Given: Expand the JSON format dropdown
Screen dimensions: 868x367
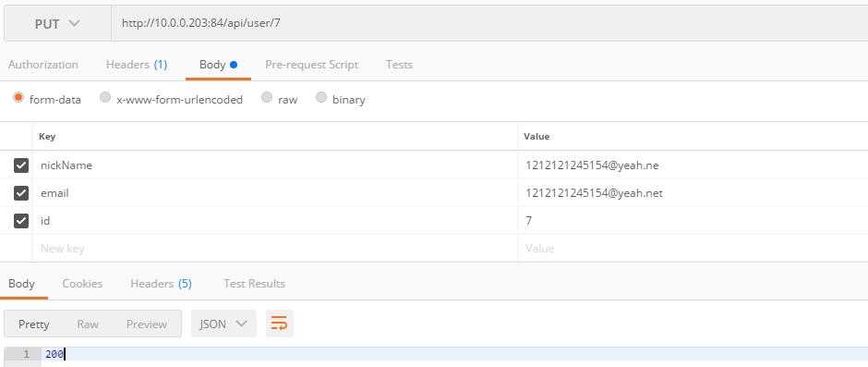Looking at the screenshot, I should click(223, 324).
